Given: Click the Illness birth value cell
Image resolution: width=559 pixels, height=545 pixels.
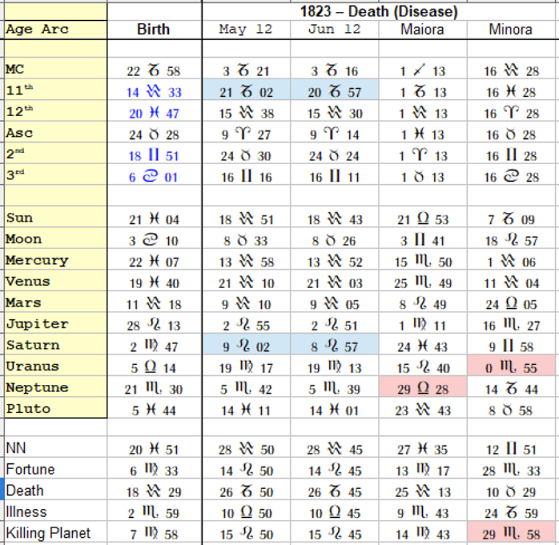Looking at the screenshot, I should pyautogui.click(x=154, y=512).
